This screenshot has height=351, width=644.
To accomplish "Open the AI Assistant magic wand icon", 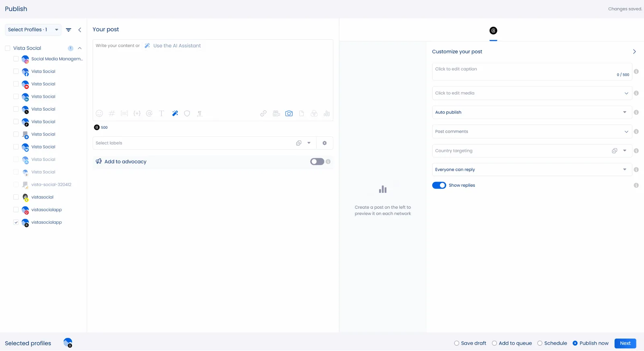I will (x=175, y=114).
